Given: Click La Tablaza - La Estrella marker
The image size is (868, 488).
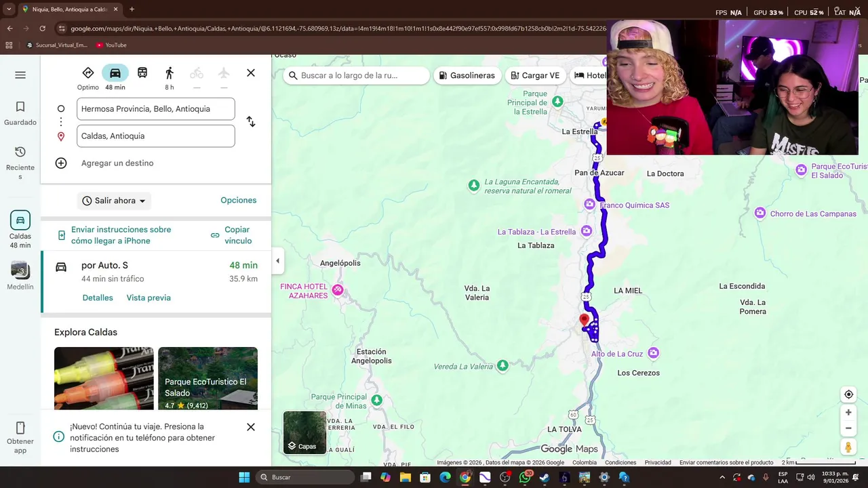Looking at the screenshot, I should (x=586, y=231).
